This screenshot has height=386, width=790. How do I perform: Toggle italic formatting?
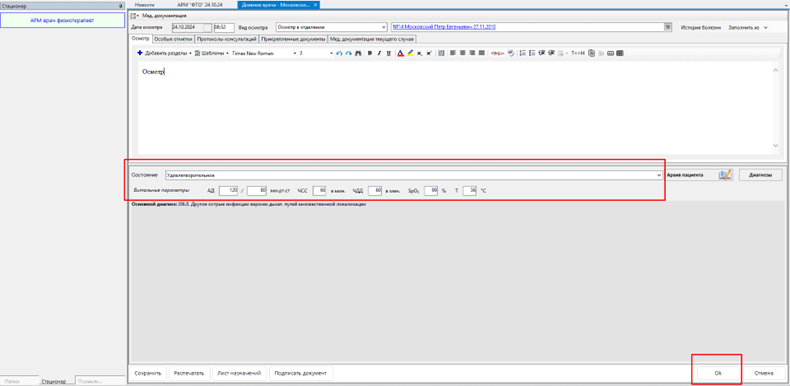(x=379, y=53)
